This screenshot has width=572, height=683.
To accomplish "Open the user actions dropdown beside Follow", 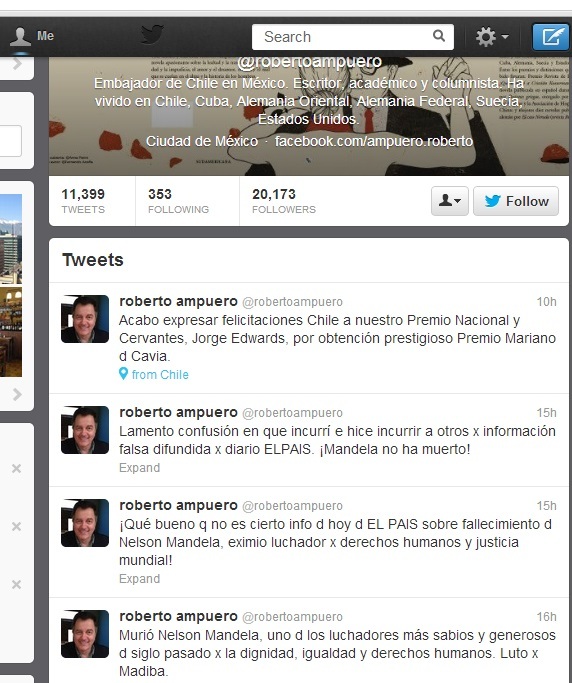I will [450, 201].
